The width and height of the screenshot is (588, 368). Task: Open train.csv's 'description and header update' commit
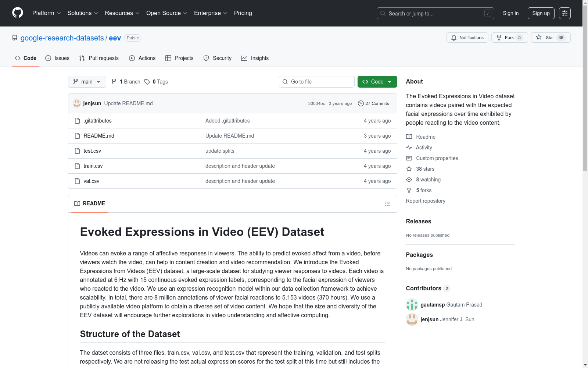point(240,166)
